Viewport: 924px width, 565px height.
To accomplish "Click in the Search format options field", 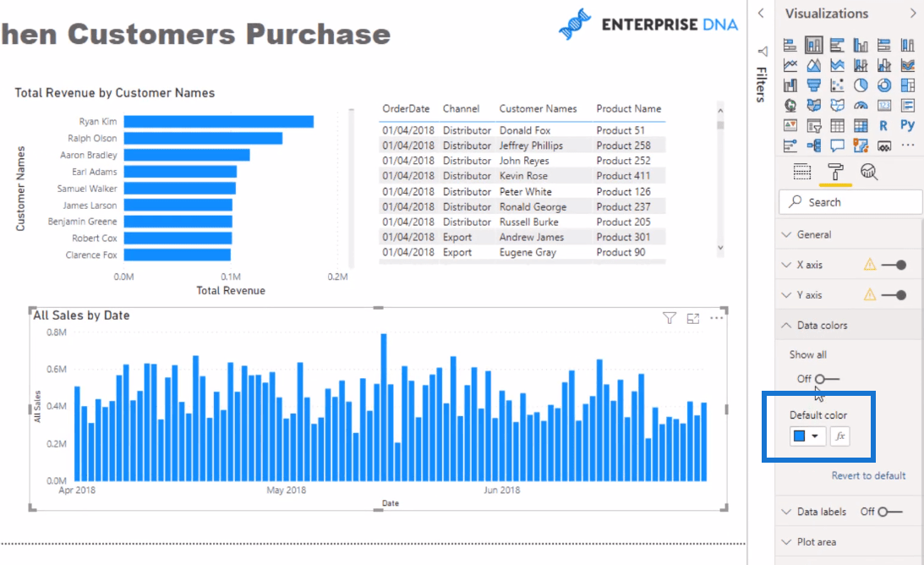I will [850, 202].
